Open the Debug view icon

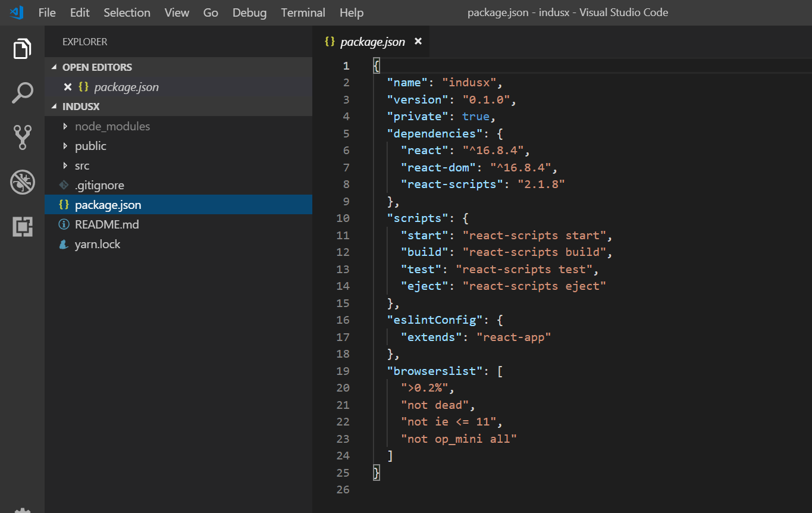(x=22, y=182)
